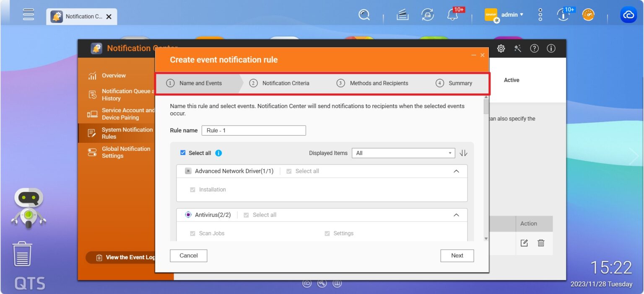Delete rule using the trash icon

point(541,243)
